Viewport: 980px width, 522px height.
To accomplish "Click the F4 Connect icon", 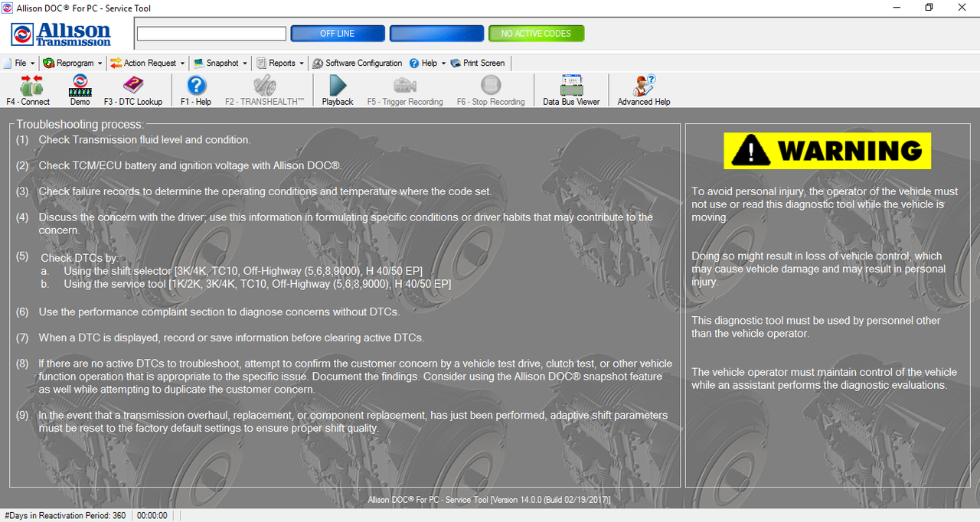I will pos(31,85).
